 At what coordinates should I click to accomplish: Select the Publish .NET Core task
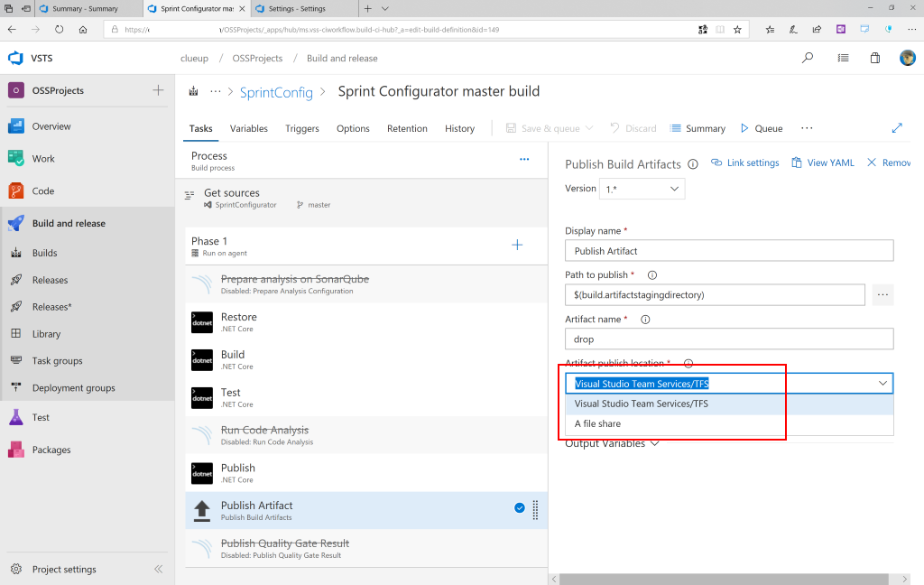(x=366, y=473)
